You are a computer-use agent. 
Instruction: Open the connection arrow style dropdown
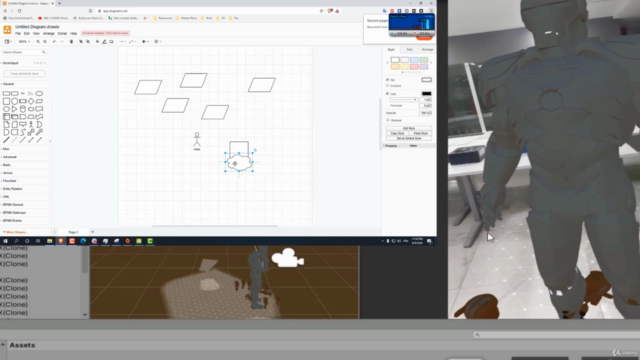pyautogui.click(x=122, y=42)
